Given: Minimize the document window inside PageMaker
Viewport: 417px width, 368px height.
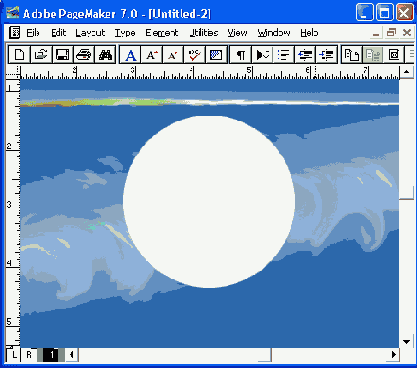Looking at the screenshot, I should [x=376, y=33].
